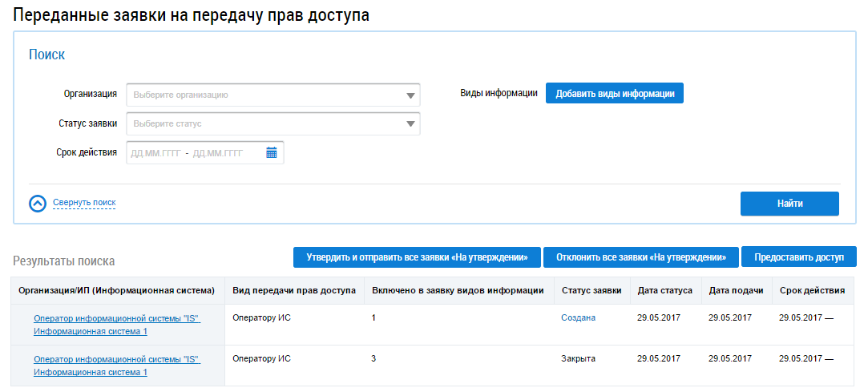
Task: Click the Дата статуса column header
Action: point(665,290)
